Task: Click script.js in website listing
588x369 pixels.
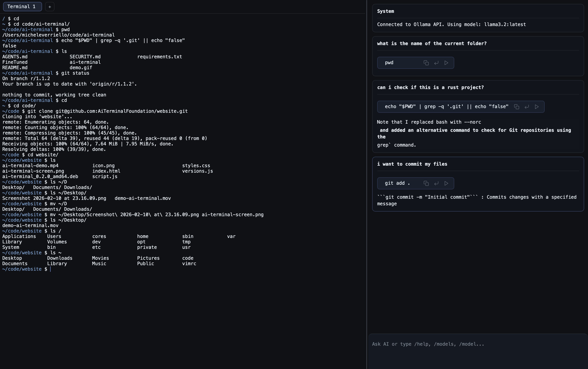Action: [x=105, y=177]
